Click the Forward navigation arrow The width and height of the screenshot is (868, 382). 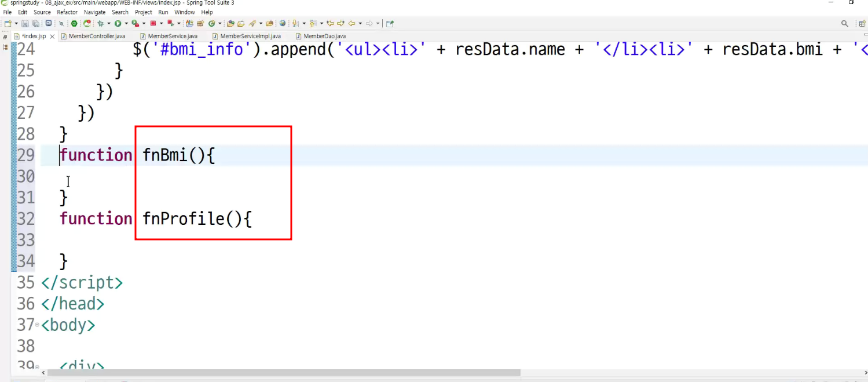[x=369, y=24]
